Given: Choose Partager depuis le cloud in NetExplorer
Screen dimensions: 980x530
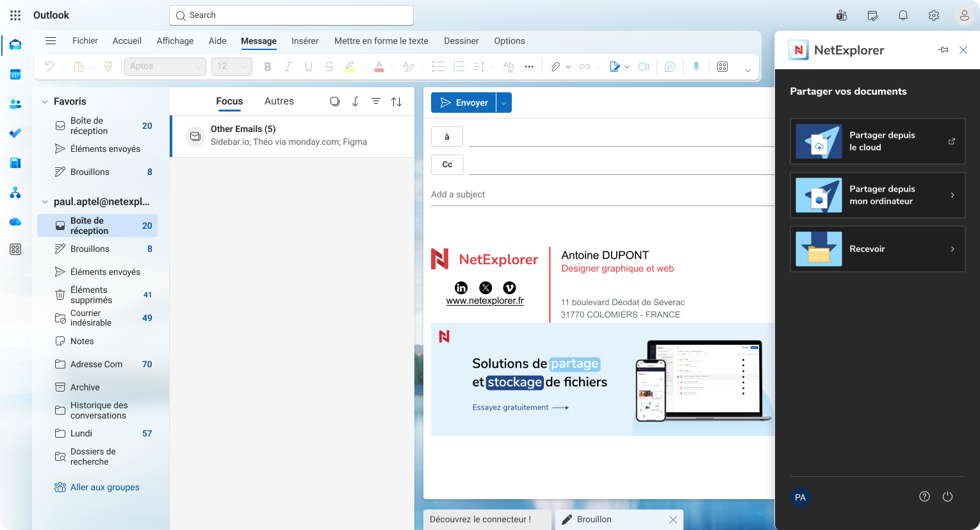Looking at the screenshot, I should coord(878,141).
